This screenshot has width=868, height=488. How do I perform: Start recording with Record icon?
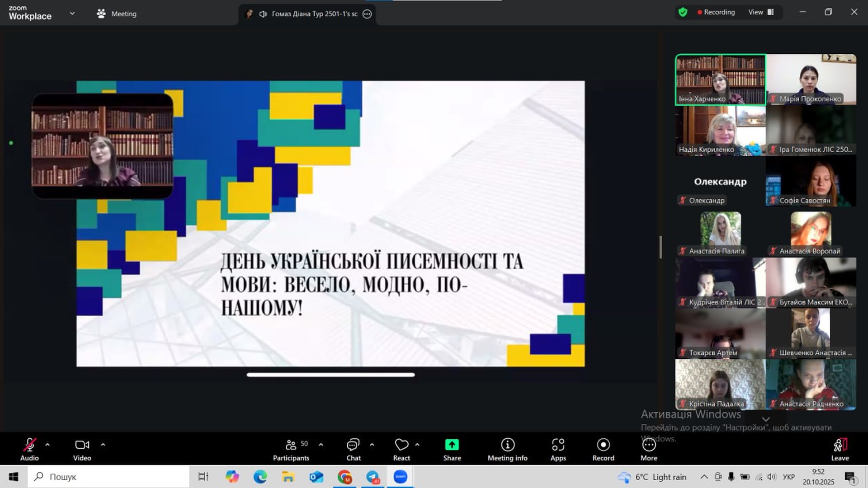[603, 445]
